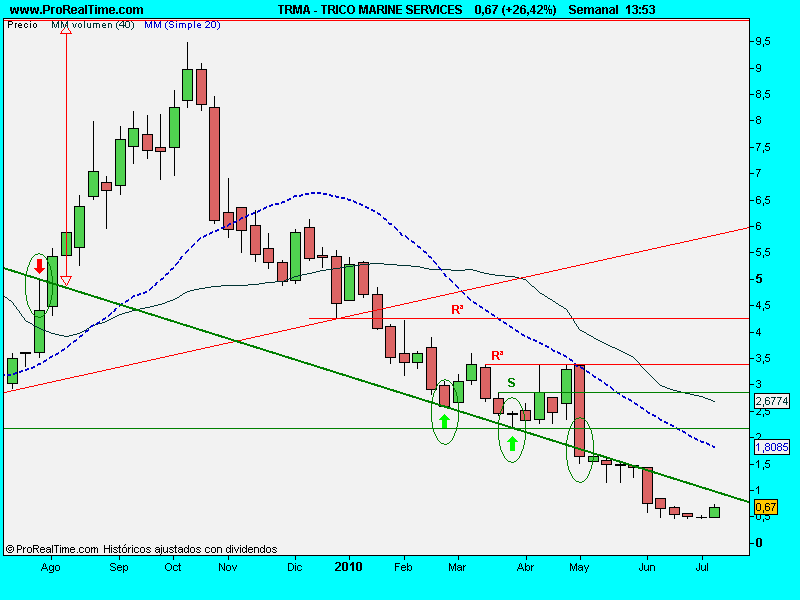800x600 pixels.
Task: Click the Oct month label on time axis
Action: [173, 567]
